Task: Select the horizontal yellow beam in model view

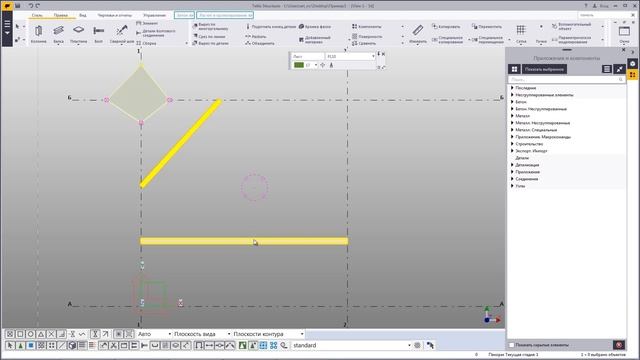Action: pos(244,241)
